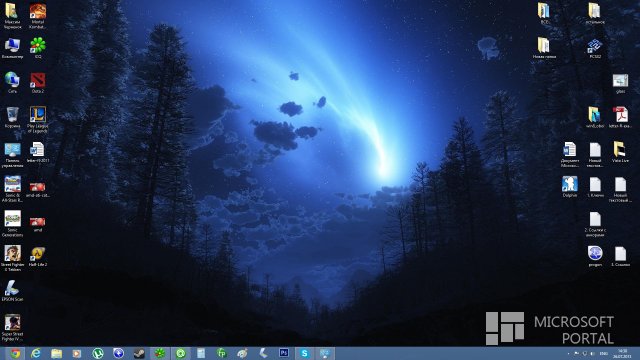
Task: Open Steam from the taskbar
Action: click(x=139, y=353)
